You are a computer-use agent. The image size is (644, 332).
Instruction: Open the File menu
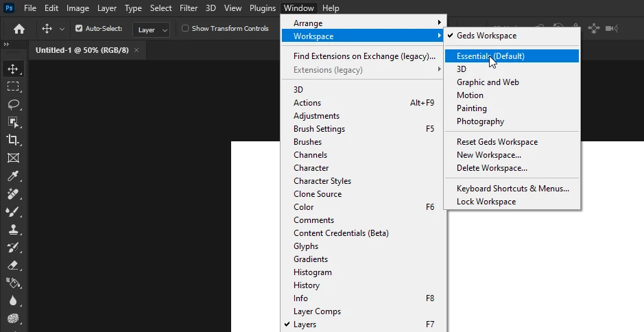(30, 8)
